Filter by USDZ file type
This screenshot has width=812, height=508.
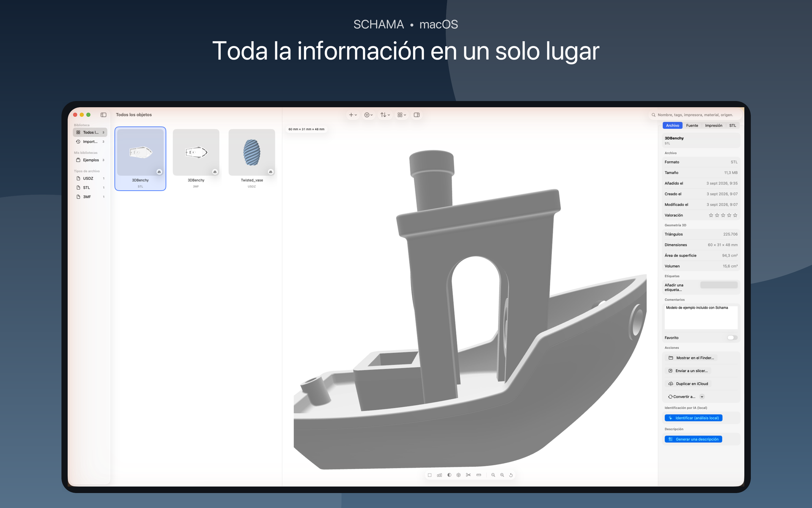90,179
